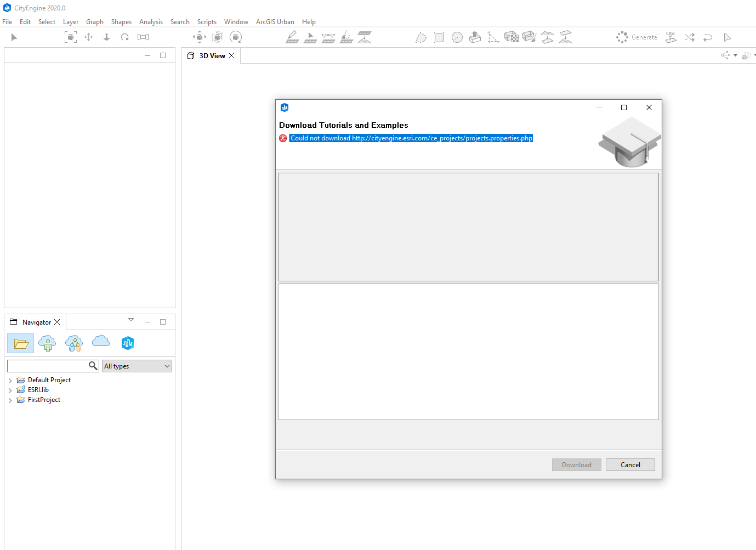Screen dimensions: 756x550
Task: Close the Navigator tab
Action: [x=57, y=322]
